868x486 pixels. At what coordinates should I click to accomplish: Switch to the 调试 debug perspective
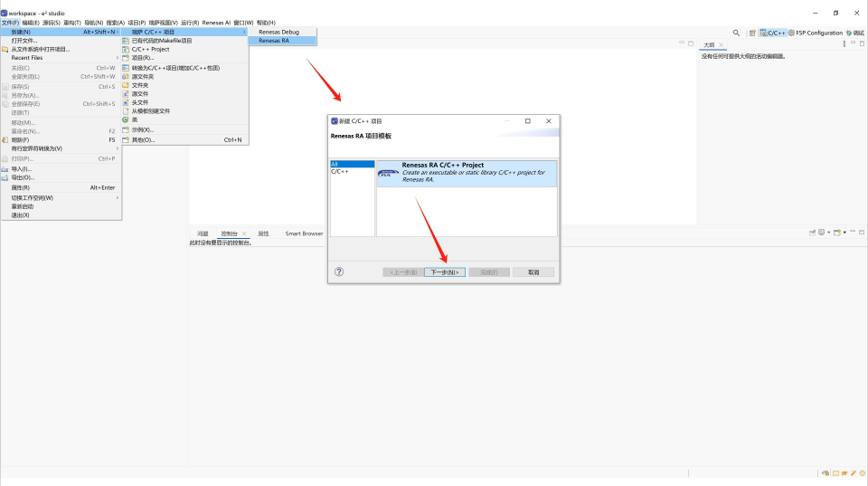click(x=855, y=33)
